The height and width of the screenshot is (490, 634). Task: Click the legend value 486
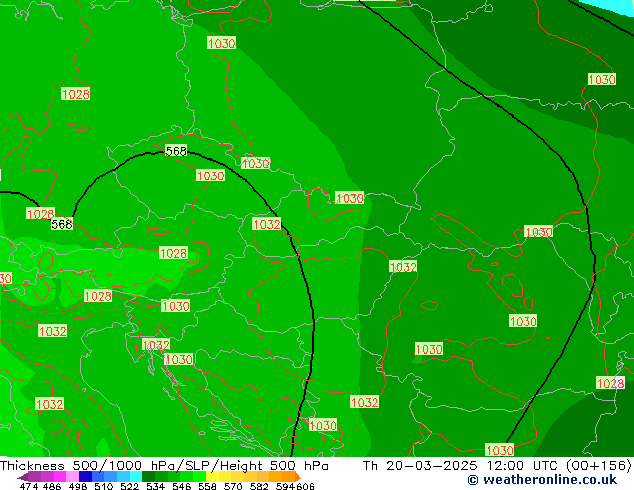[x=52, y=486]
